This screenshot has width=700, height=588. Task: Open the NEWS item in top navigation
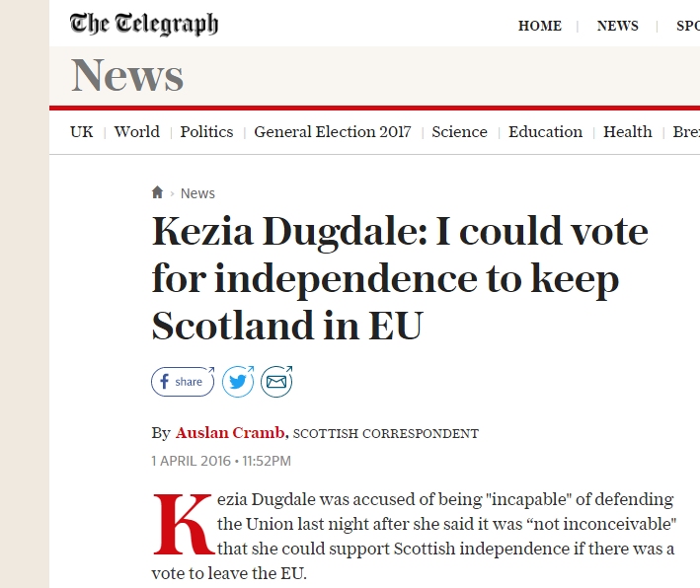coord(618,26)
